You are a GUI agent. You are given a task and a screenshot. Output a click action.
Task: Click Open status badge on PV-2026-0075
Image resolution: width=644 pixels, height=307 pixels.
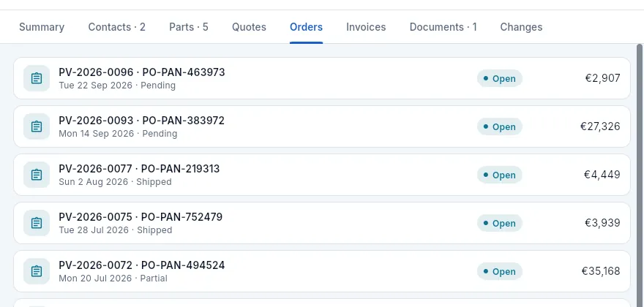coord(499,223)
